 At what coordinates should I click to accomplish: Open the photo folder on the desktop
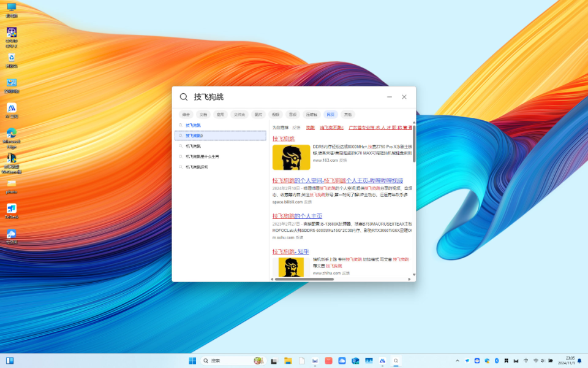coord(12,186)
